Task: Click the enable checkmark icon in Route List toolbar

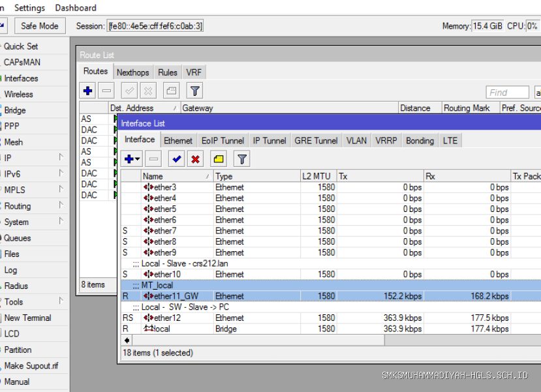Action: click(x=129, y=91)
